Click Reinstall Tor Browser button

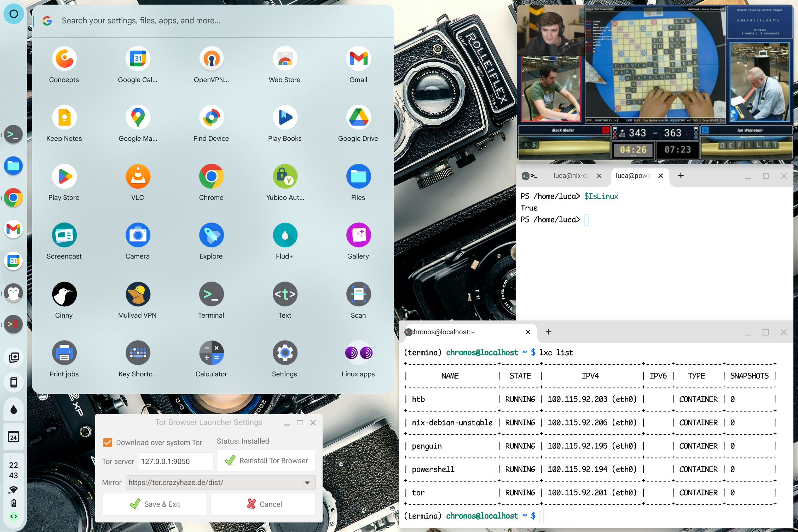tap(266, 461)
